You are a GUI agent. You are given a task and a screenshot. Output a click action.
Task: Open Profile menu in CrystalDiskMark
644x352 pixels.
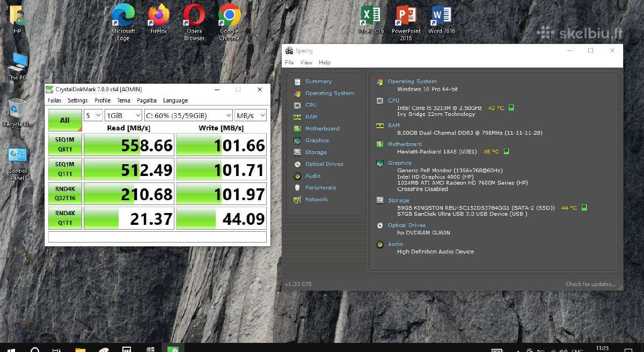[103, 100]
